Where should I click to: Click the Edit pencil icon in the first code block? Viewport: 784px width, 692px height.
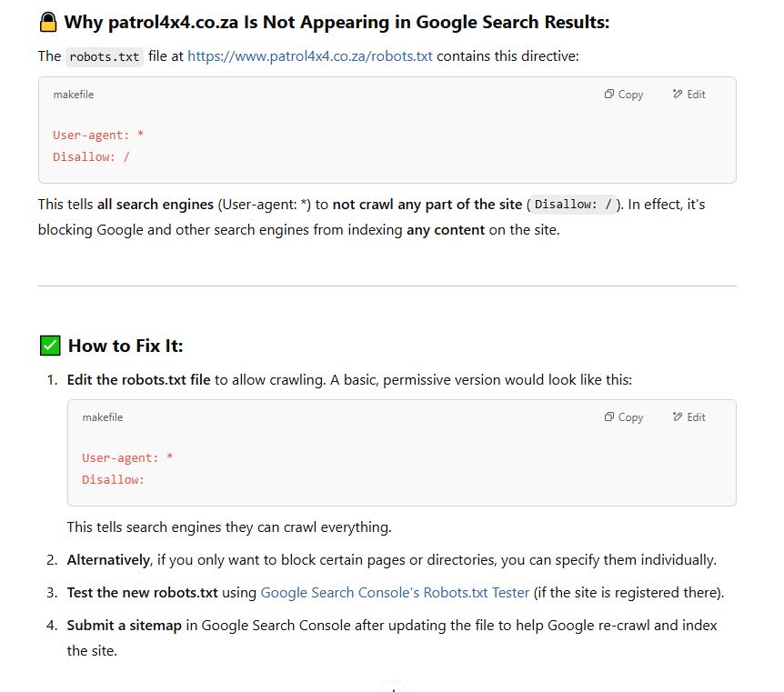[x=677, y=94]
